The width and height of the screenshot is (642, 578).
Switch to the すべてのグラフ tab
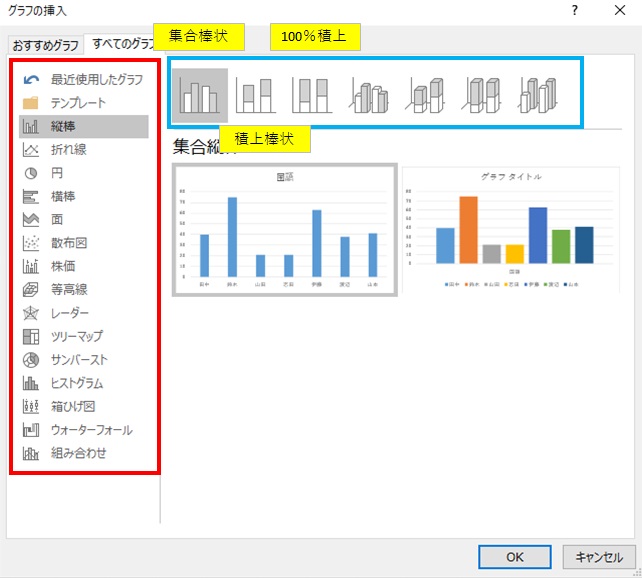[x=122, y=43]
